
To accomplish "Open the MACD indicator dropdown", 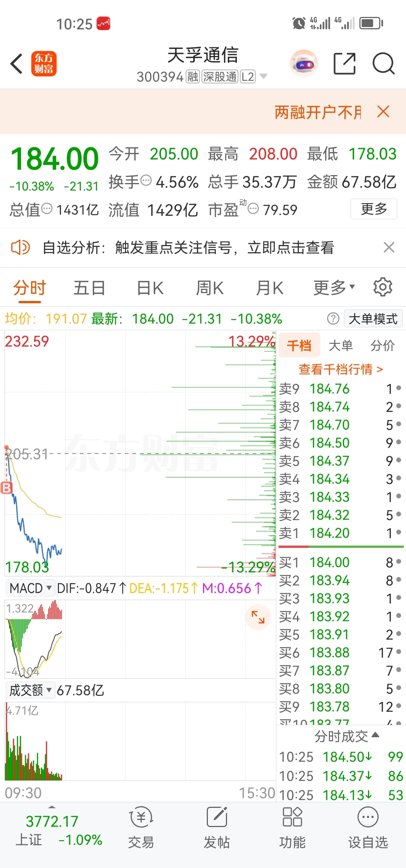I will (x=29, y=588).
